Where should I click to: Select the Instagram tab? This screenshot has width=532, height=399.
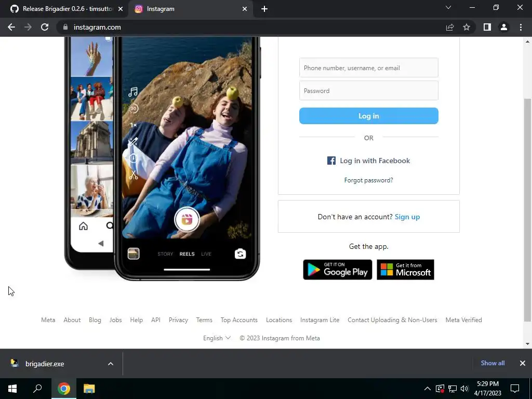[190, 9]
